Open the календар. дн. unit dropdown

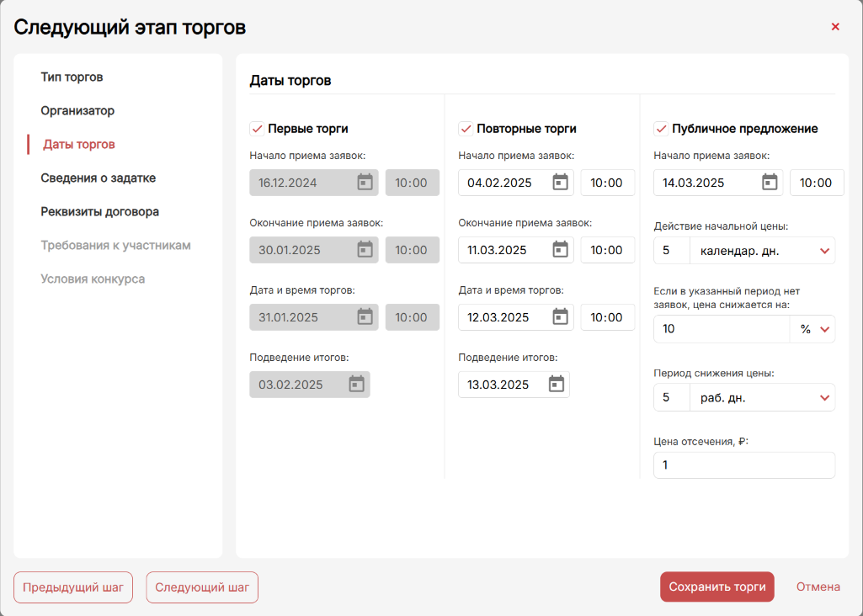(762, 251)
